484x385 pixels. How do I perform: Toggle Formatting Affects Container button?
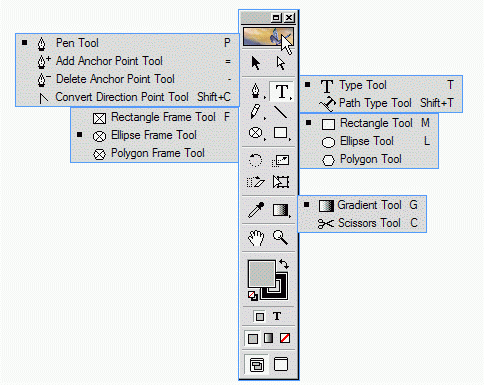click(260, 316)
